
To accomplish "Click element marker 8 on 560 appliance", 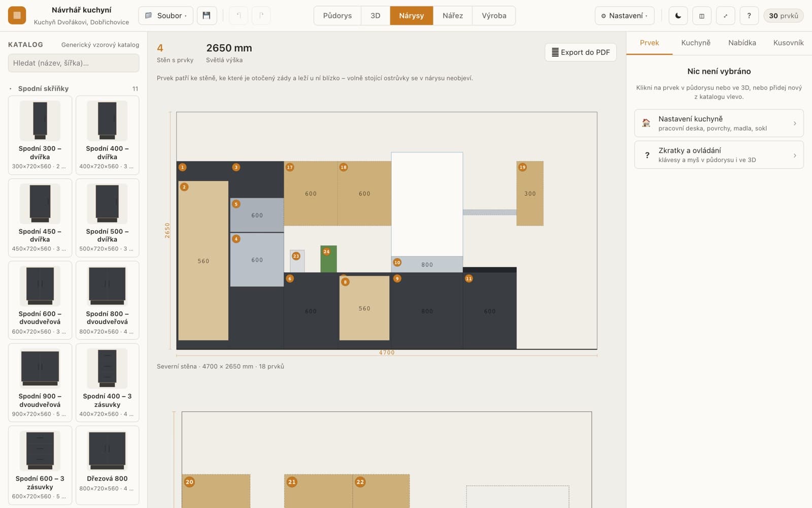I will click(x=345, y=282).
